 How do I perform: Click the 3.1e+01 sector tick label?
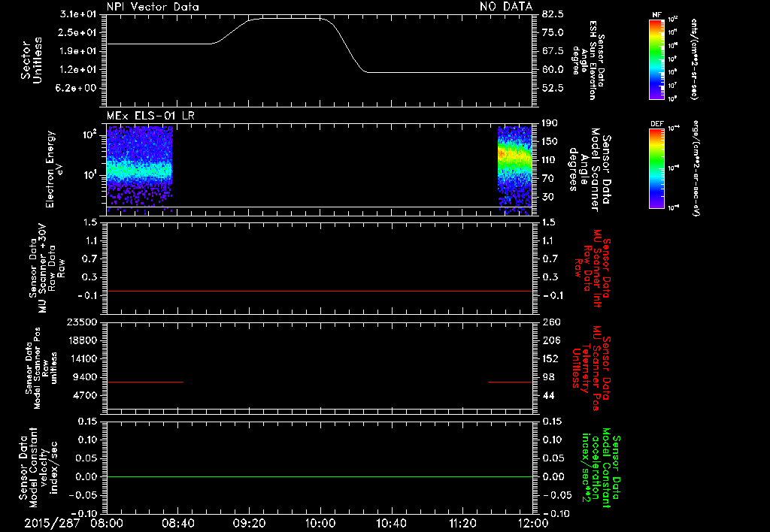pos(78,14)
